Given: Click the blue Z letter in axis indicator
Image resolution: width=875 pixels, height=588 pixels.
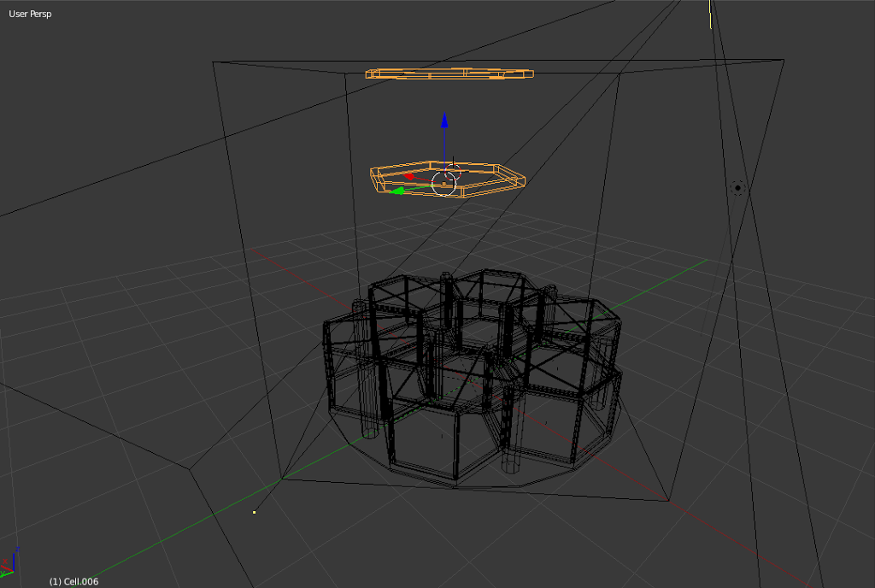Looking at the screenshot, I should 17,550.
